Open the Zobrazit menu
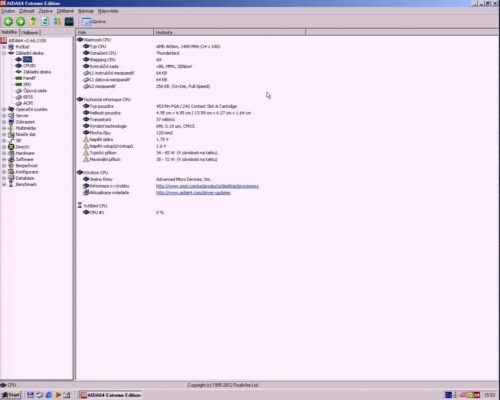The image size is (500, 400). 27,11
